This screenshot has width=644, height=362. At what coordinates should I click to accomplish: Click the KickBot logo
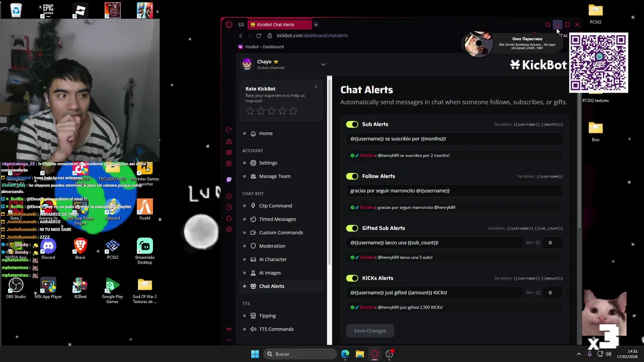coord(538,64)
